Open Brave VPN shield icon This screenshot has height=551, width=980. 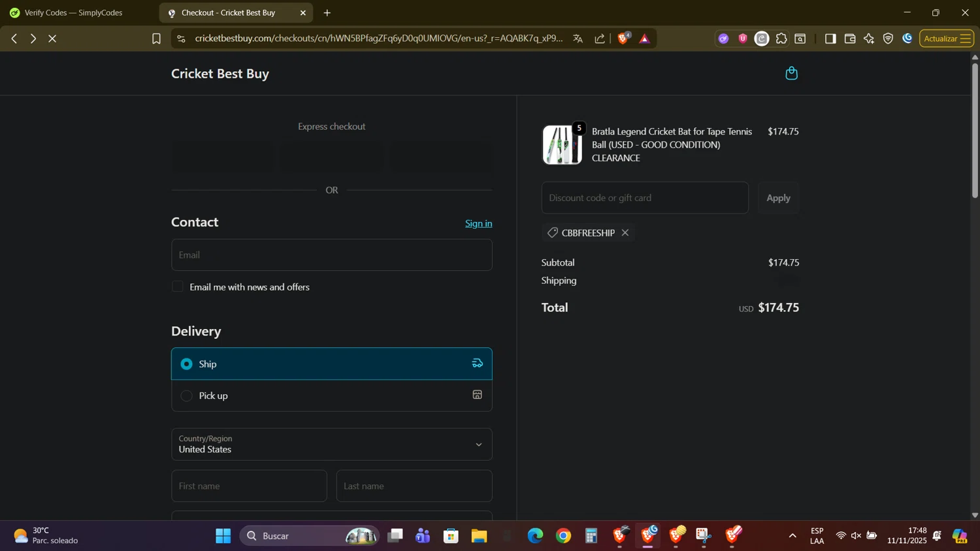[888, 39]
